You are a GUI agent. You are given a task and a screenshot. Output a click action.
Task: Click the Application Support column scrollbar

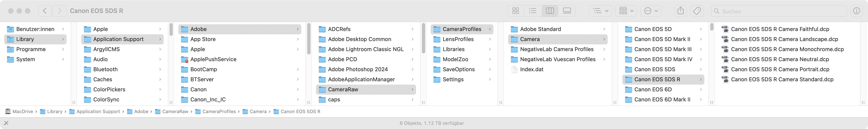tap(171, 29)
